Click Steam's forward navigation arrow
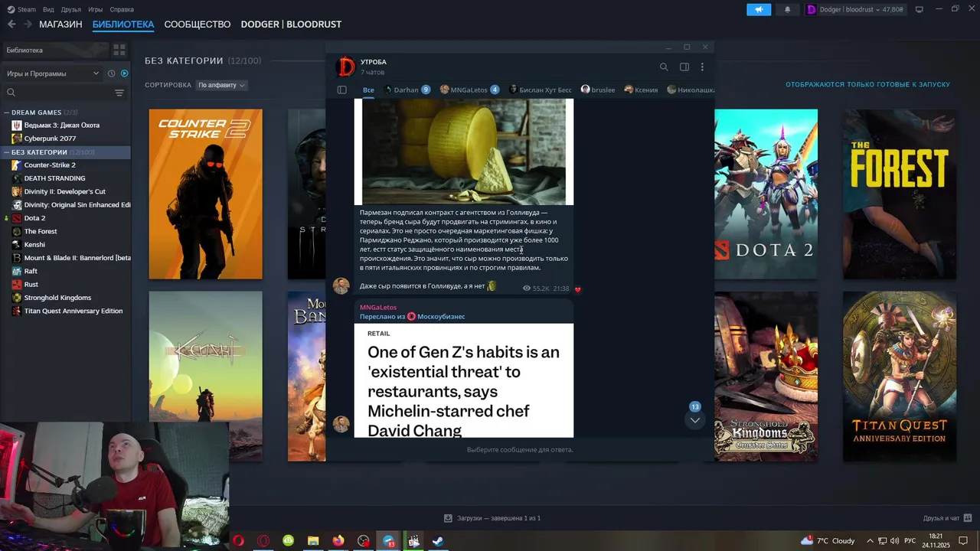 coord(28,24)
